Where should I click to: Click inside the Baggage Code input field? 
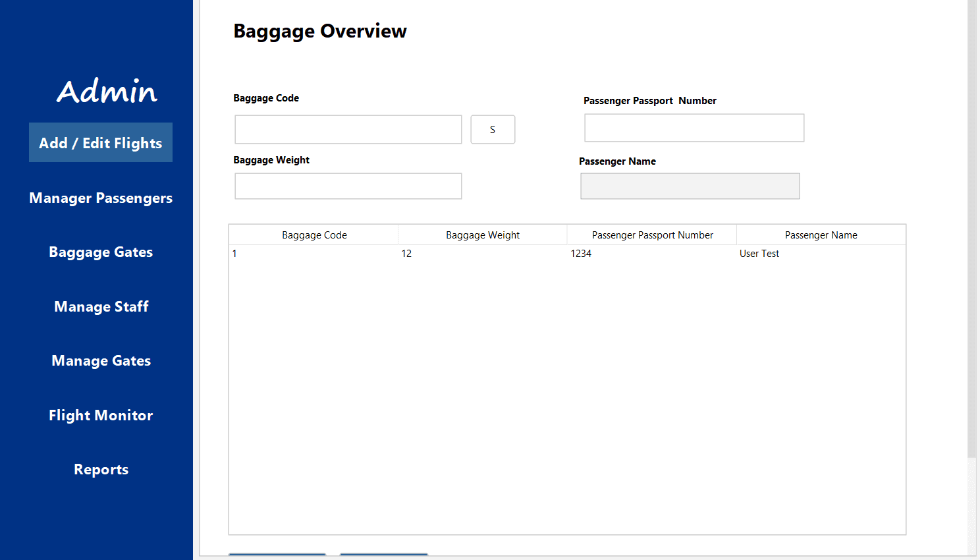coord(348,129)
